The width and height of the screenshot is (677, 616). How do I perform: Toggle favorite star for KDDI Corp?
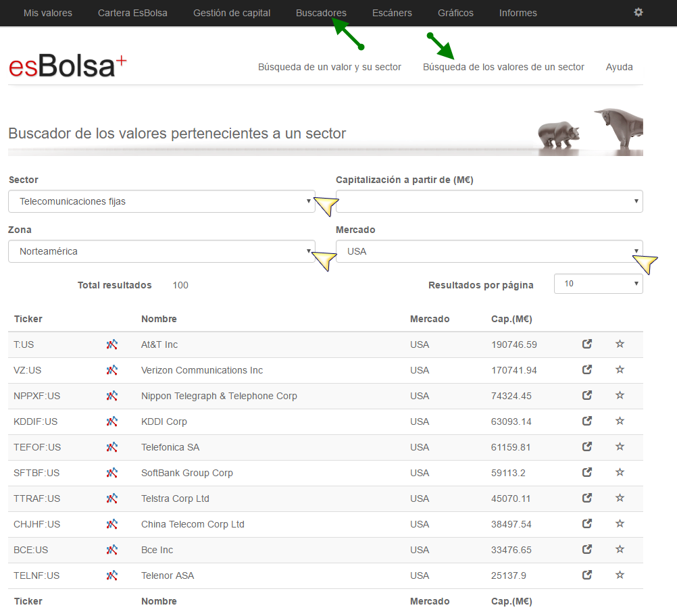620,421
